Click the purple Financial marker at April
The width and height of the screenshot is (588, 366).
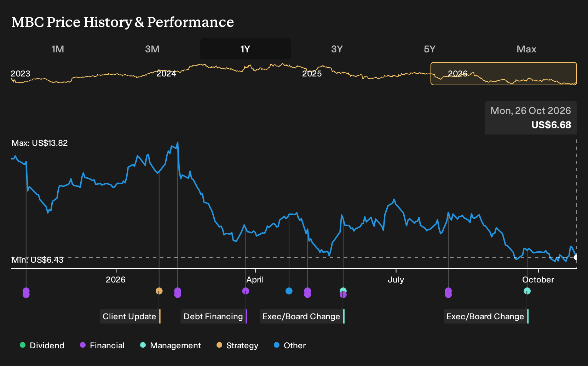pos(246,291)
